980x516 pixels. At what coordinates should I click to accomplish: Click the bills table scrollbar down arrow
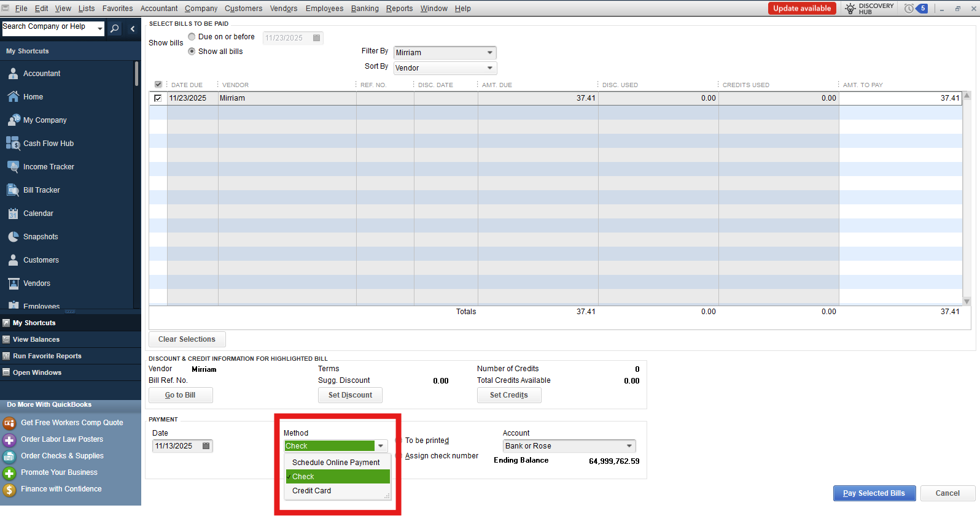[966, 301]
